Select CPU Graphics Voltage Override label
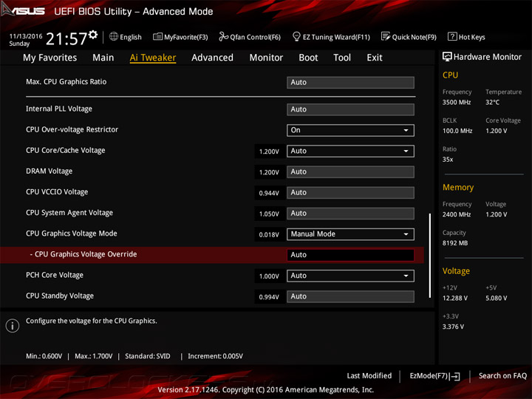 [x=83, y=254]
